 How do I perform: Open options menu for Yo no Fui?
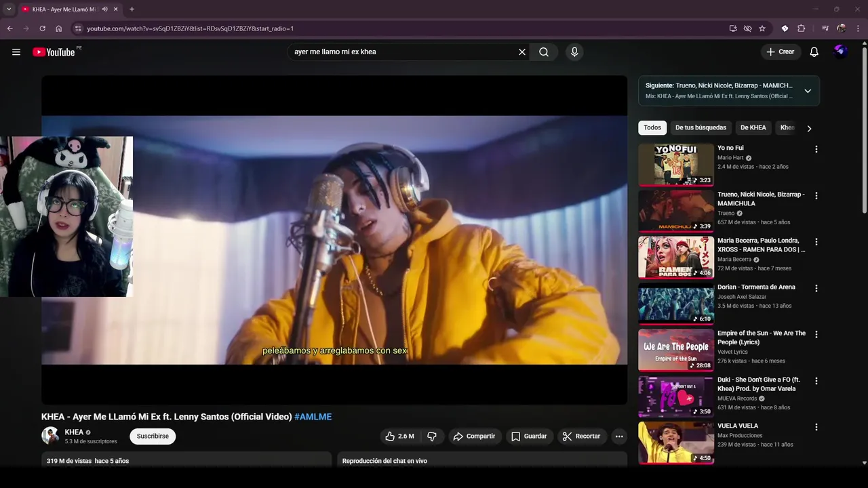click(816, 149)
